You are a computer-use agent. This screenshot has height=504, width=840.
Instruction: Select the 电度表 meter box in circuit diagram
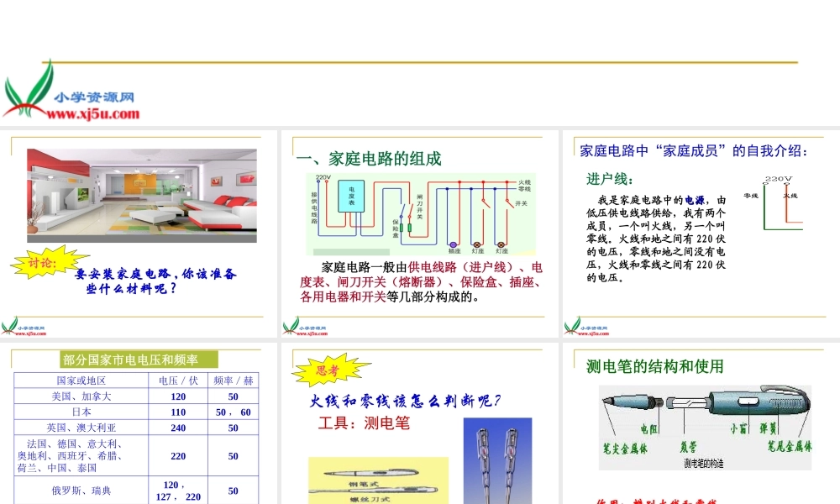(x=352, y=197)
